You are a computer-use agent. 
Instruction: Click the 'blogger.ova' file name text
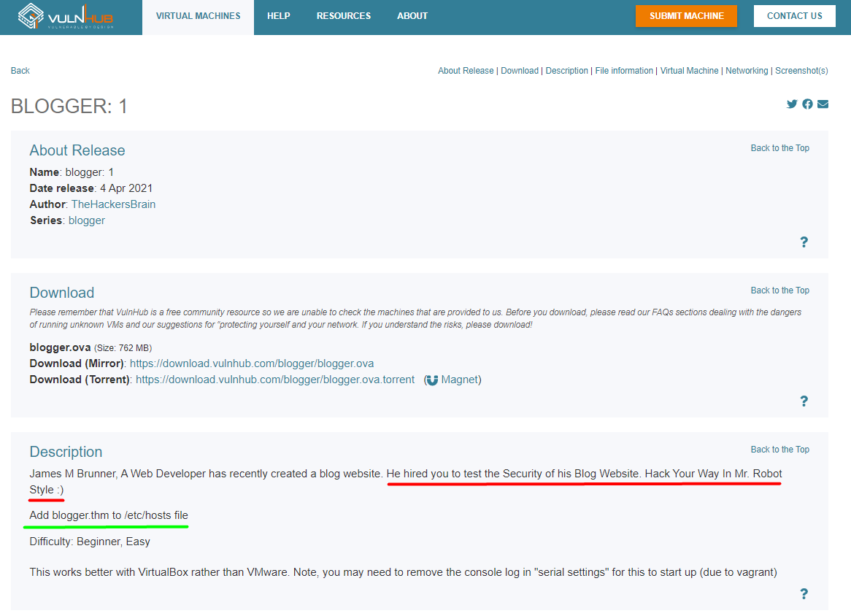click(60, 347)
